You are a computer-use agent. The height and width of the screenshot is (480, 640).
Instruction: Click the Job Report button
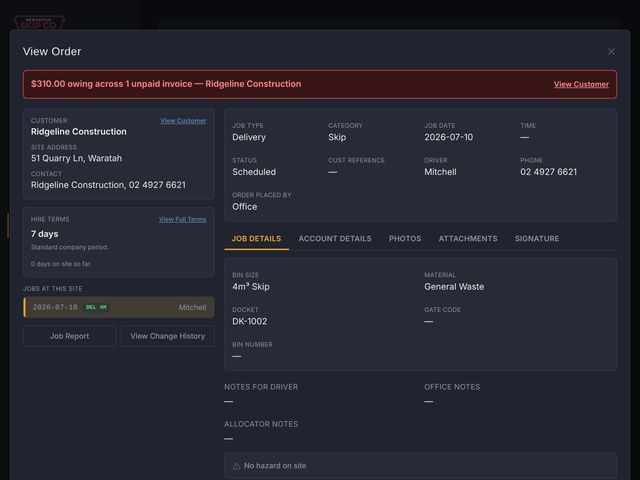[69, 336]
